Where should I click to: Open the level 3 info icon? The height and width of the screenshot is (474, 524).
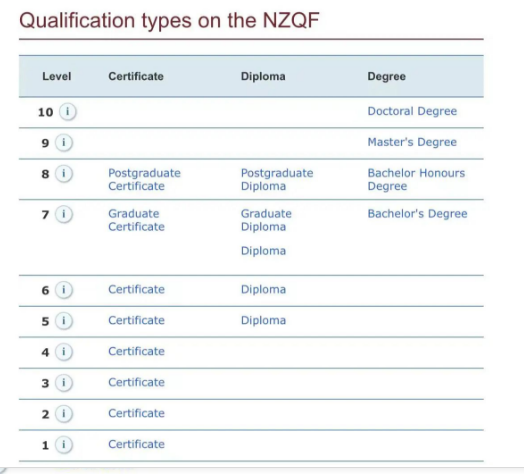[64, 382]
